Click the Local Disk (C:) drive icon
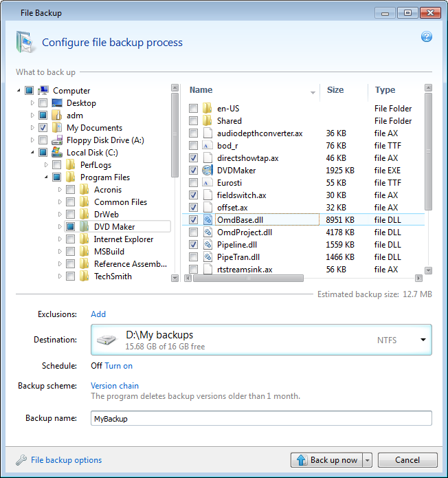 point(57,152)
